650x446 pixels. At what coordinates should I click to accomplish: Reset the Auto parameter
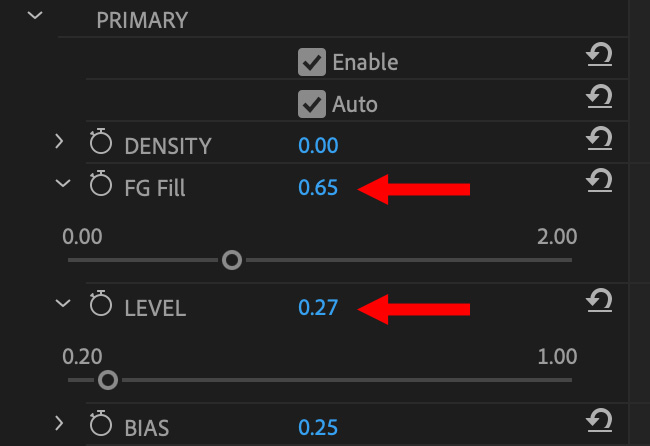tap(598, 98)
